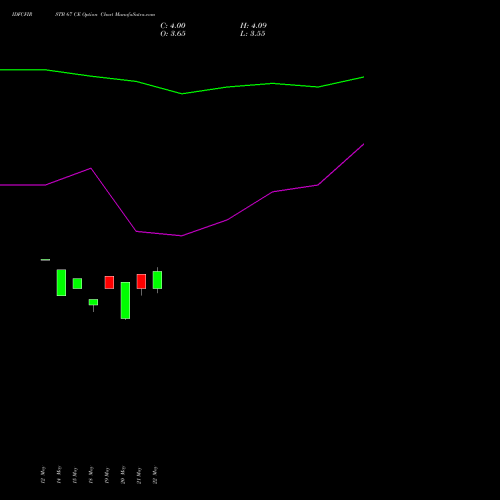The width and height of the screenshot is (500, 500).
Task: Select the 20 May date label
Action: click(x=123, y=475)
